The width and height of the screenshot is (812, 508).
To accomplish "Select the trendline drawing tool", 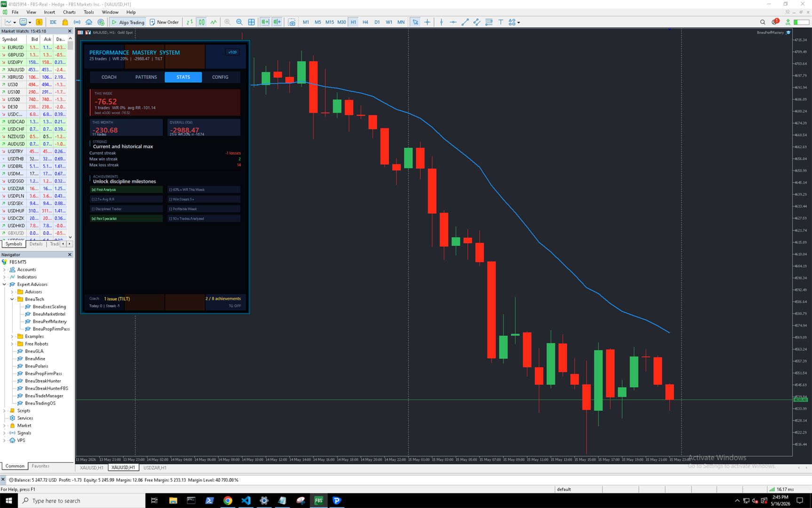I will pyautogui.click(x=465, y=22).
